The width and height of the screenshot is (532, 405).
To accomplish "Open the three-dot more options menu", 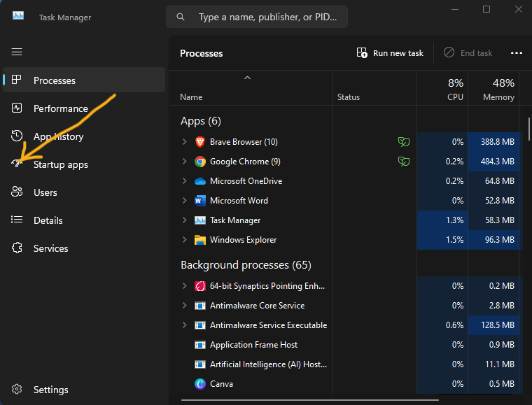I will [517, 53].
